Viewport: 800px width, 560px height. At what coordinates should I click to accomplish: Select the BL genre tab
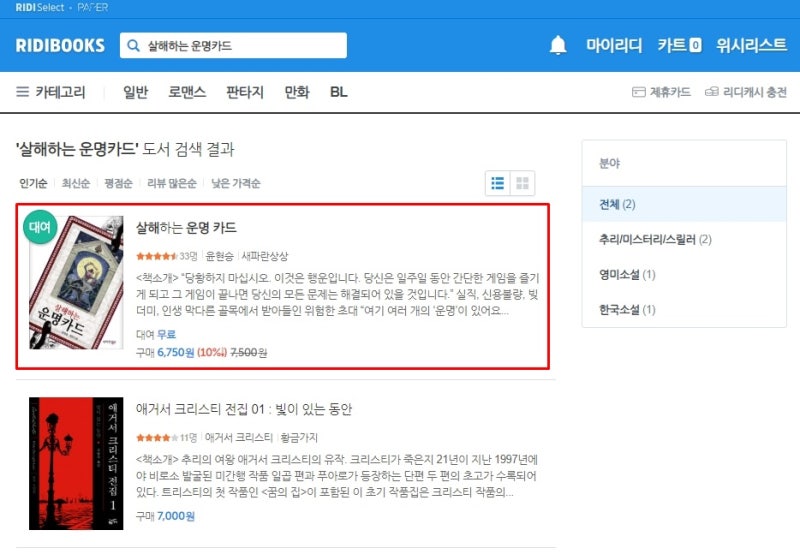click(x=339, y=92)
